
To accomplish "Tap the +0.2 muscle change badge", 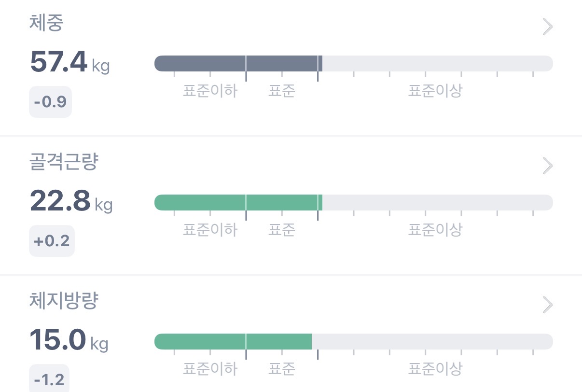I will click(52, 241).
